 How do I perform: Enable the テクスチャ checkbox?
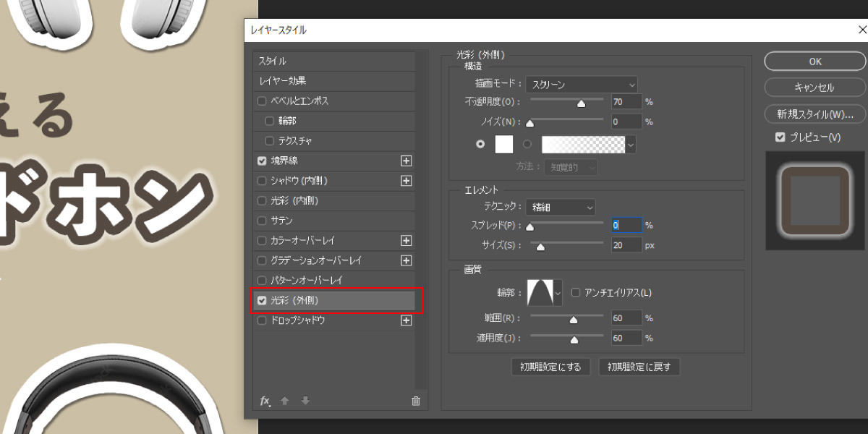point(270,140)
